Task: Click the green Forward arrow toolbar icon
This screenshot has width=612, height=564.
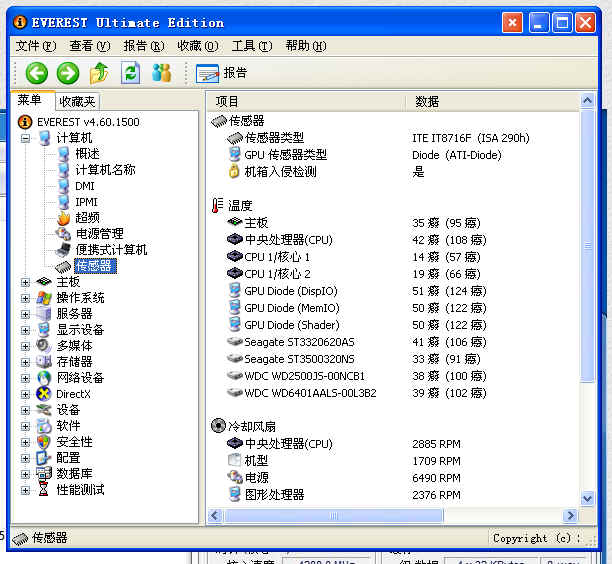Action: coord(68,73)
